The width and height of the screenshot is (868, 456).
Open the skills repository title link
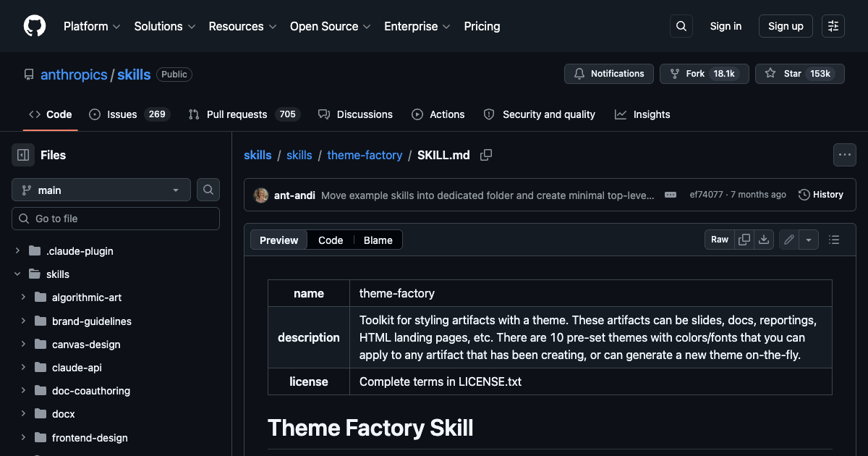tap(134, 75)
